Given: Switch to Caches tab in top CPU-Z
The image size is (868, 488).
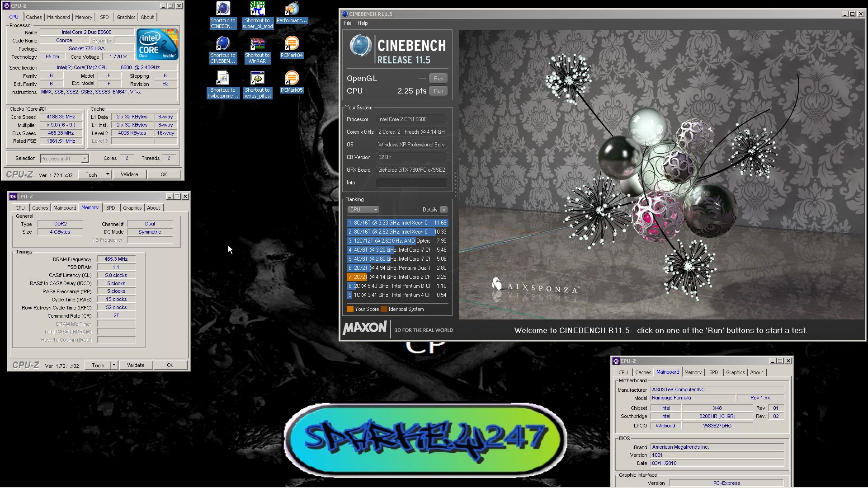Looking at the screenshot, I should tap(33, 17).
